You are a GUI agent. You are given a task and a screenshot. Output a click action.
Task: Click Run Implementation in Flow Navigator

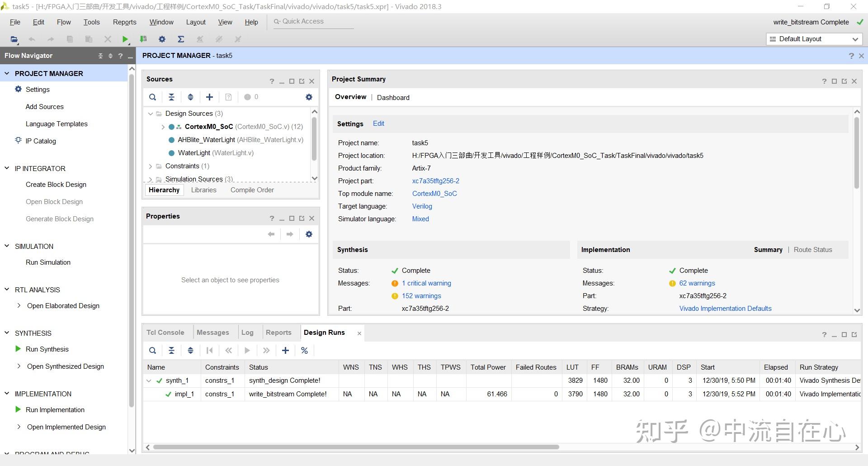[55, 409]
